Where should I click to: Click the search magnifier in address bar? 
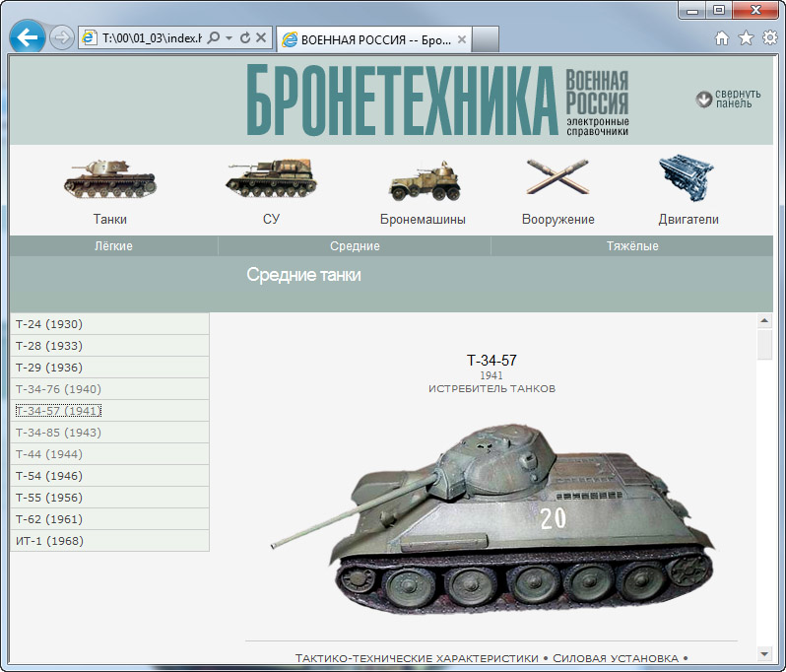click(214, 37)
